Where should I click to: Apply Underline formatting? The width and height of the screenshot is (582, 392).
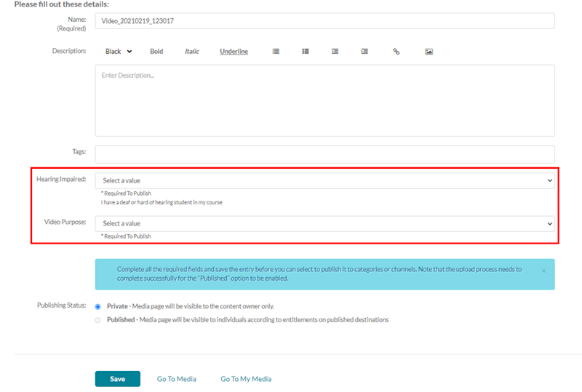234,52
